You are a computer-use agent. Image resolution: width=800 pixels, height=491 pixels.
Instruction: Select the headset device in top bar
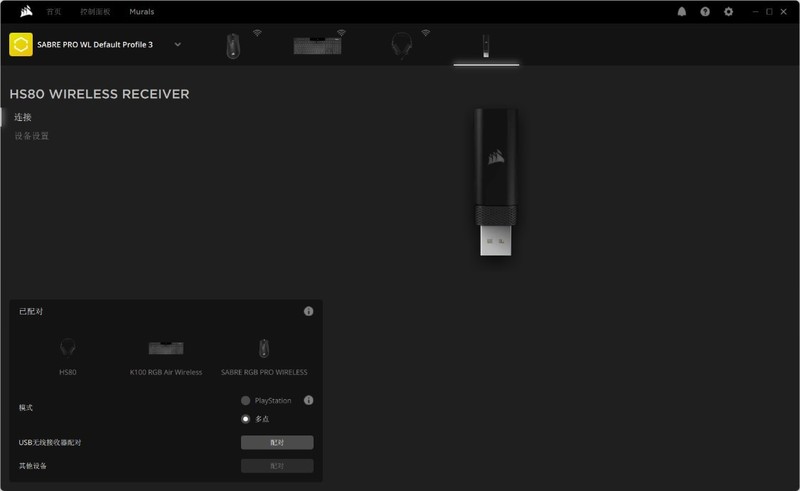tap(402, 45)
